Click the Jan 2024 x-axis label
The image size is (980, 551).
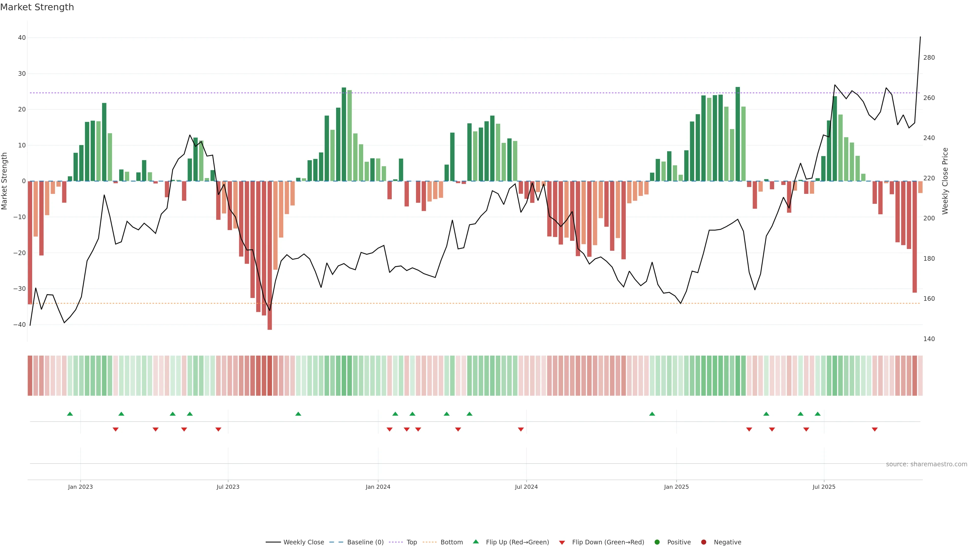pos(378,487)
